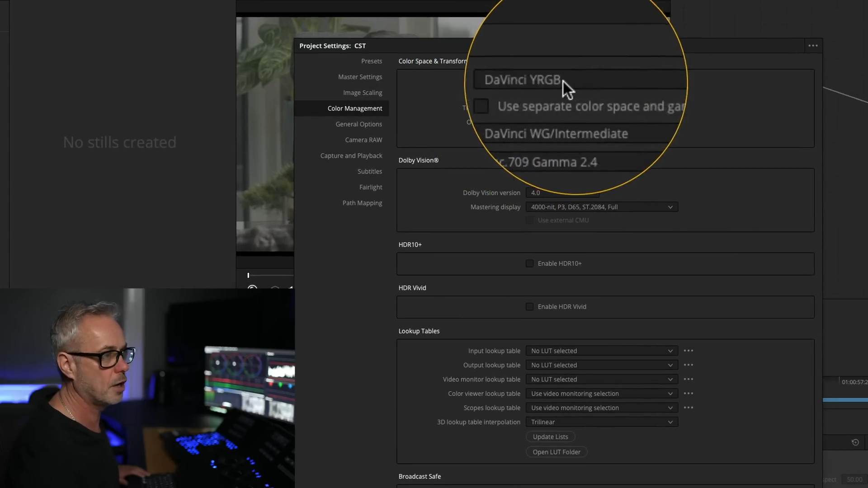
Task: Enable HDR10+ checkbox
Action: tap(529, 263)
